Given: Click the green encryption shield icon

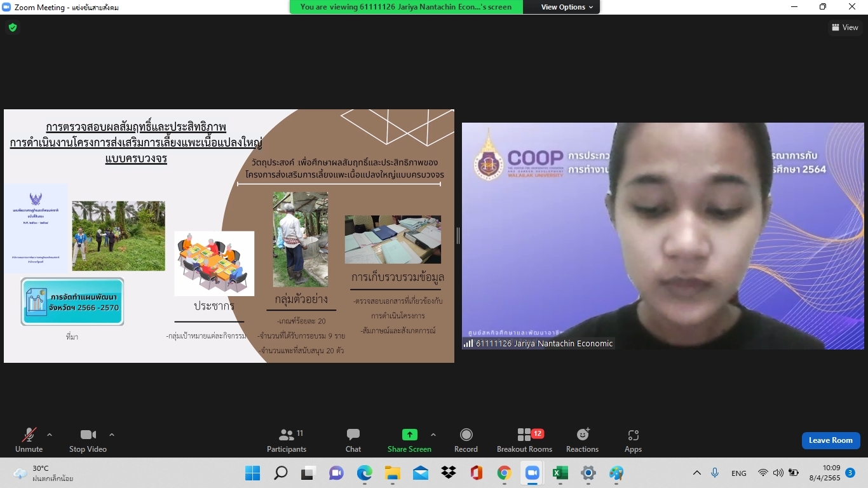Looking at the screenshot, I should [x=12, y=27].
